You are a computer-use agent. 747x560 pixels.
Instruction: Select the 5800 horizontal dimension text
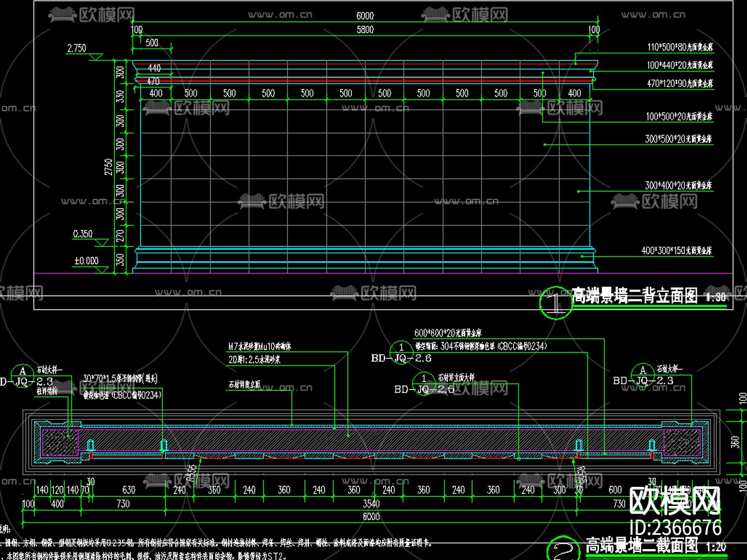365,30
